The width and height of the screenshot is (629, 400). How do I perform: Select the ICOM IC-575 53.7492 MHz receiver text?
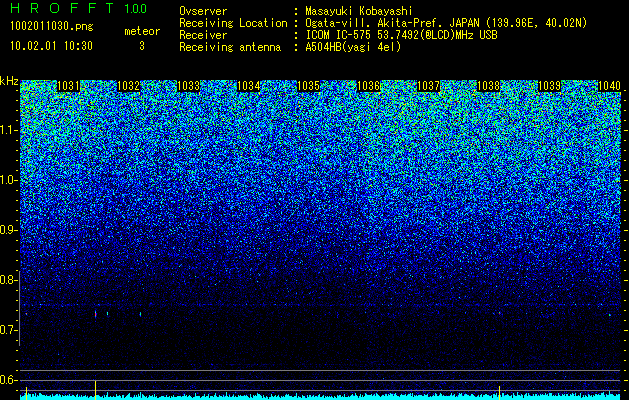pyautogui.click(x=402, y=35)
